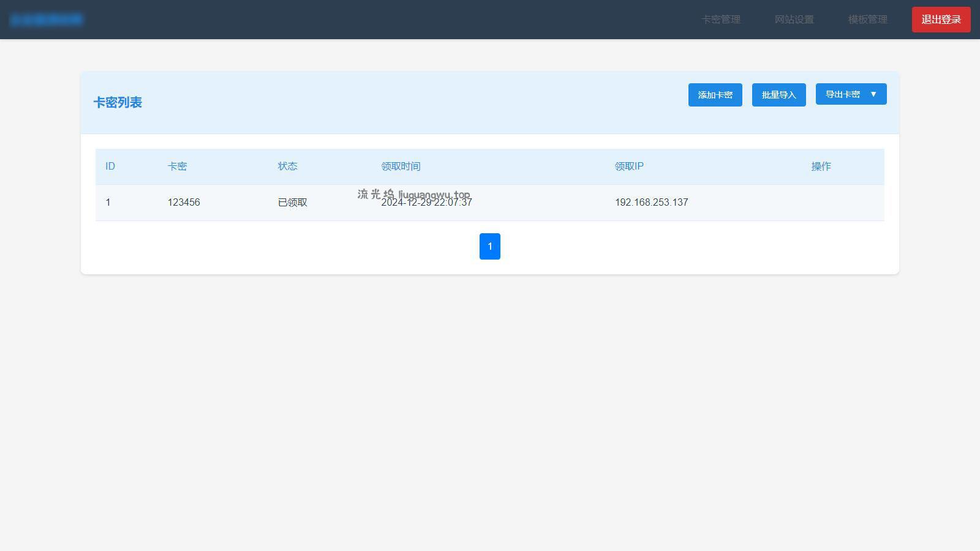Click the IP address 192.168.253.137
Image resolution: width=980 pixels, height=551 pixels.
click(x=651, y=203)
